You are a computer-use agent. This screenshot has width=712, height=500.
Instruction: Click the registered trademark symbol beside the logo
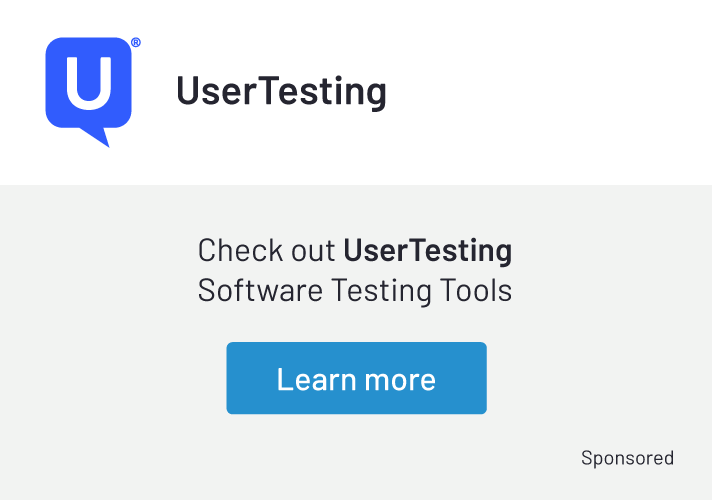pos(136,43)
